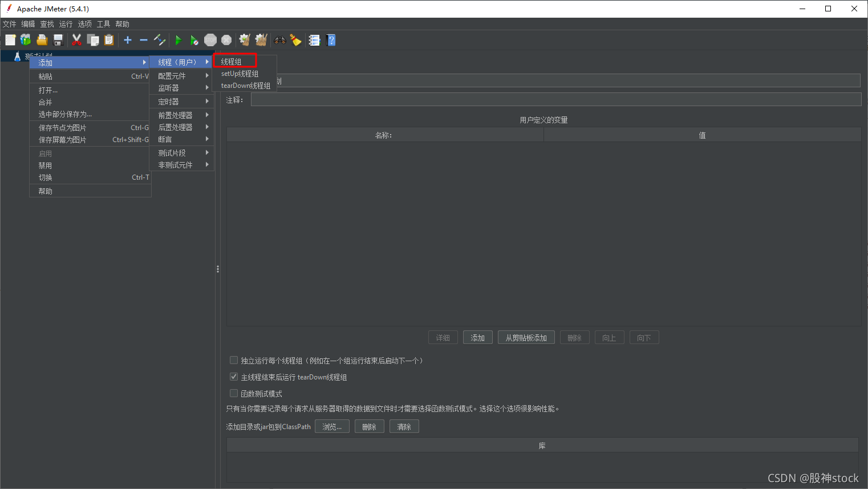This screenshot has height=489, width=868.
Task: Click 浏览... button for ClassPath
Action: (x=332, y=427)
